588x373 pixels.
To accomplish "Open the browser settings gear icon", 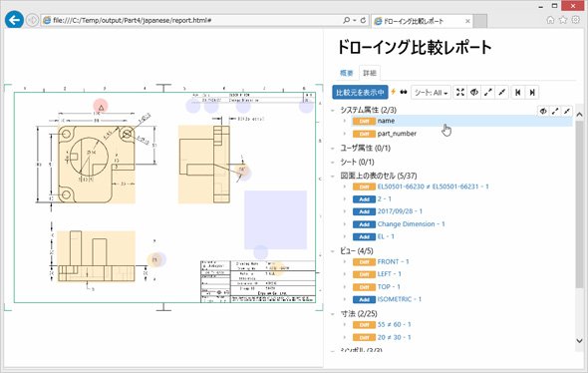I will pos(576,20).
